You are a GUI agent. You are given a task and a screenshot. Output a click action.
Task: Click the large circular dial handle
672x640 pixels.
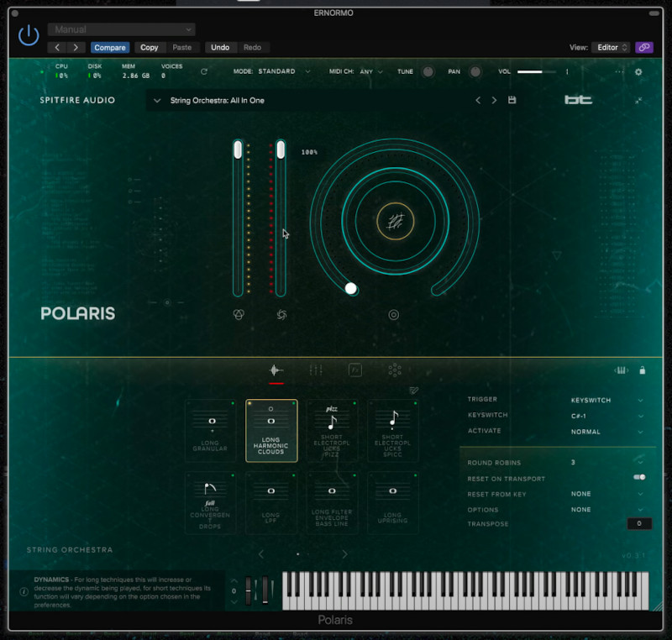coord(350,288)
